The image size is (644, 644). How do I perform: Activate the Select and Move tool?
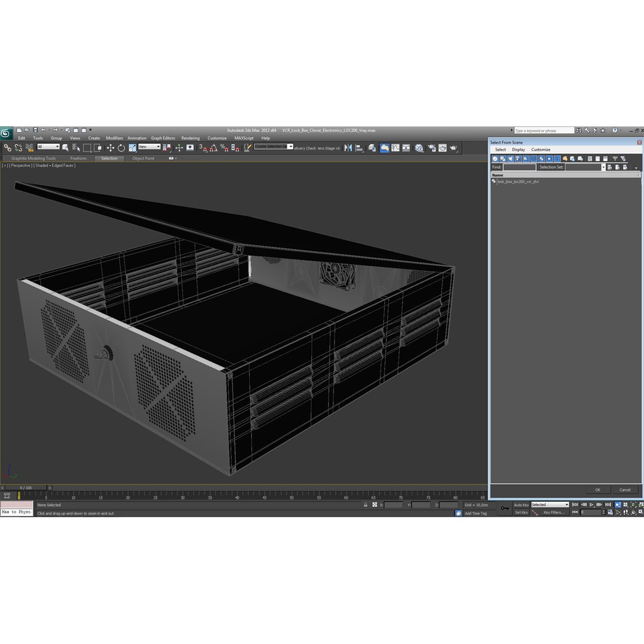[110, 148]
